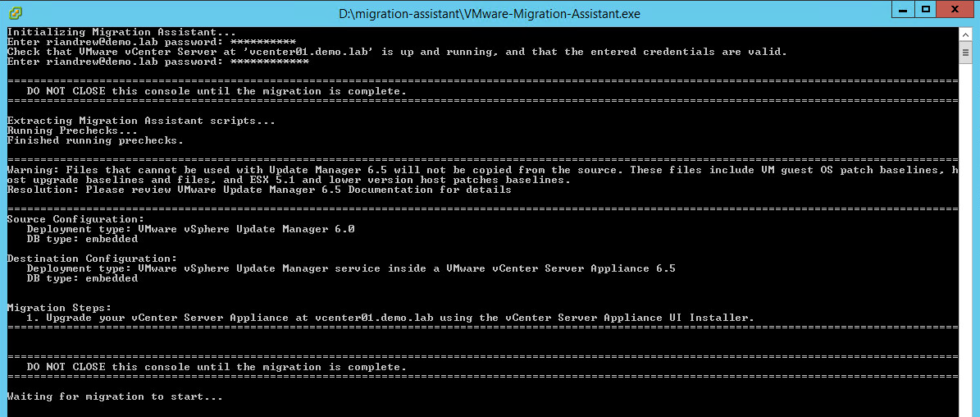Close the VMware-Migration-Assistant.exe window
Viewport: 980px width, 417px height.
[x=955, y=10]
